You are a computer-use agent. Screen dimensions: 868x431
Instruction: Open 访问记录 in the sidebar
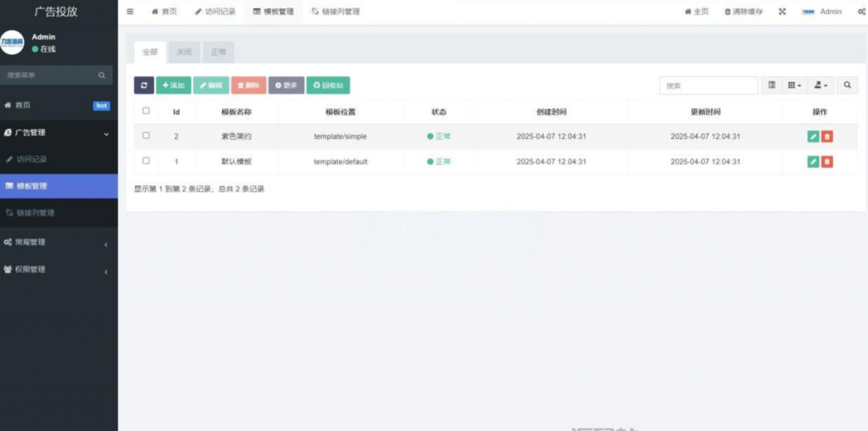click(x=58, y=159)
